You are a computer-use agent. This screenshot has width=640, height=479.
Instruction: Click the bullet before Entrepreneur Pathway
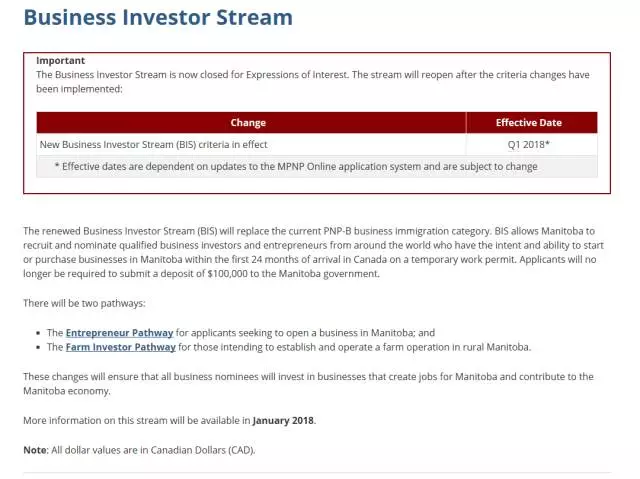tap(37, 332)
